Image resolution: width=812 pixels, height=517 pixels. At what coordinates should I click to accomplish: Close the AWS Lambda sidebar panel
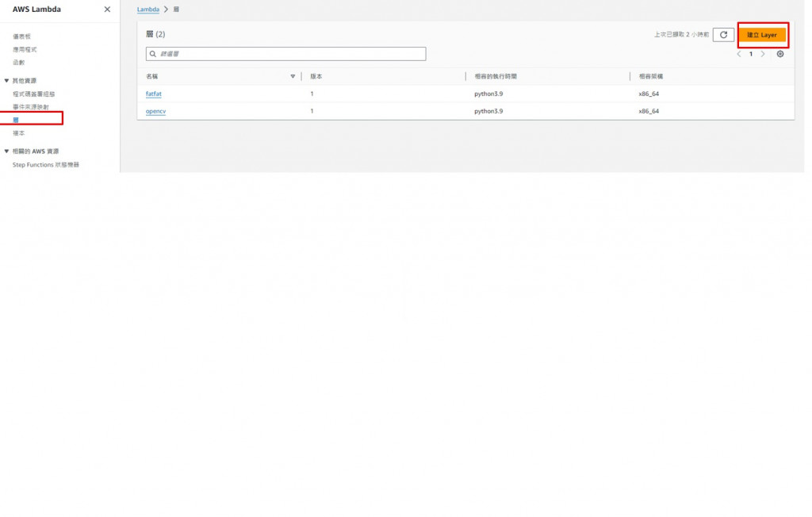[107, 10]
